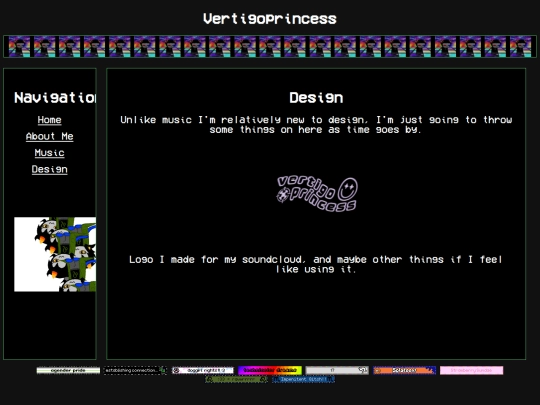The height and width of the screenshot is (405, 540).
Task: Click the penguin characters image in sidebar
Action: 55,254
